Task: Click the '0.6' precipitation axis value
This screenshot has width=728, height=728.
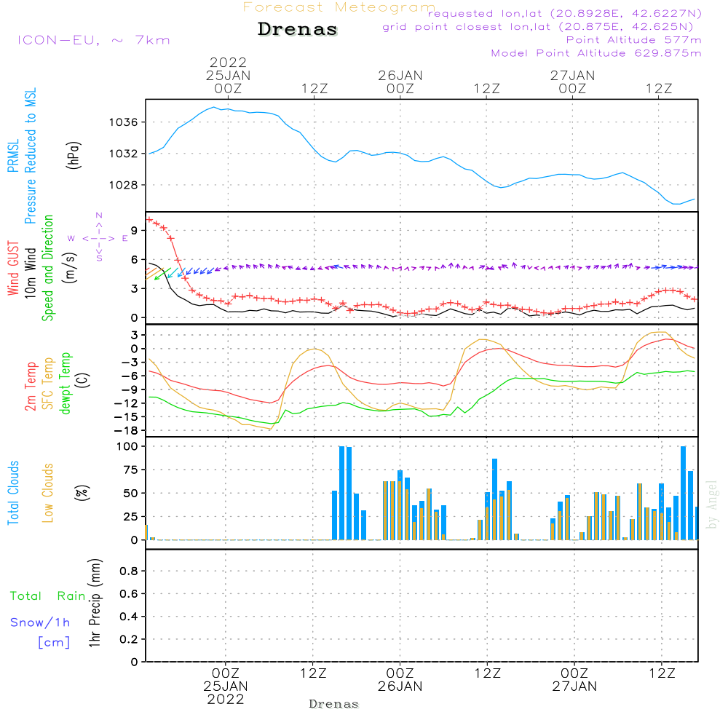Action: [129, 594]
